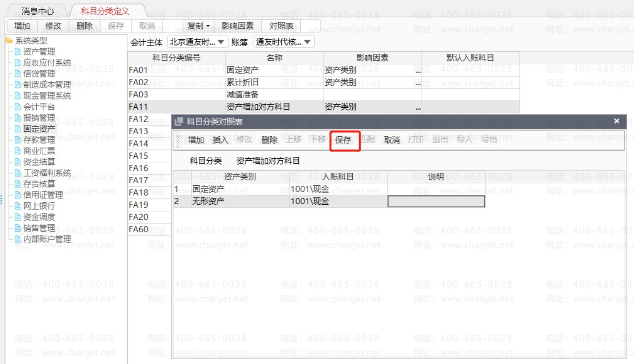
Task: Select 信贷管理 in the tree
Action: point(39,73)
